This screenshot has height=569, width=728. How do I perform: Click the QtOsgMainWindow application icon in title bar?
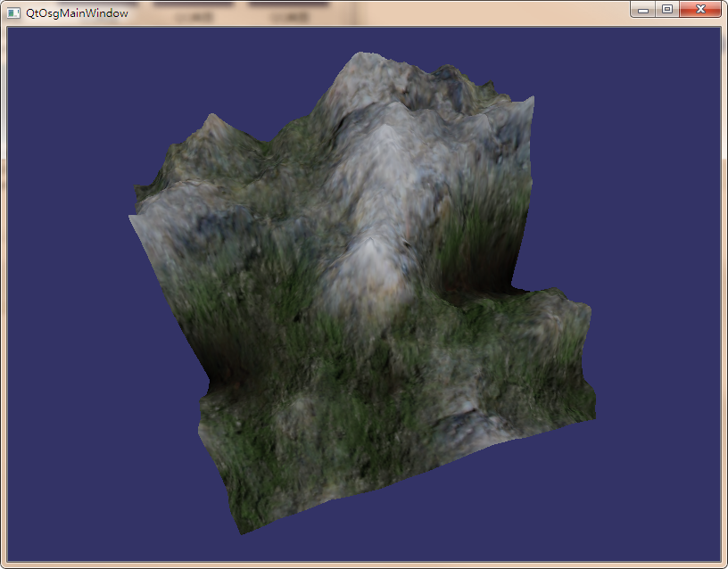pyautogui.click(x=13, y=13)
